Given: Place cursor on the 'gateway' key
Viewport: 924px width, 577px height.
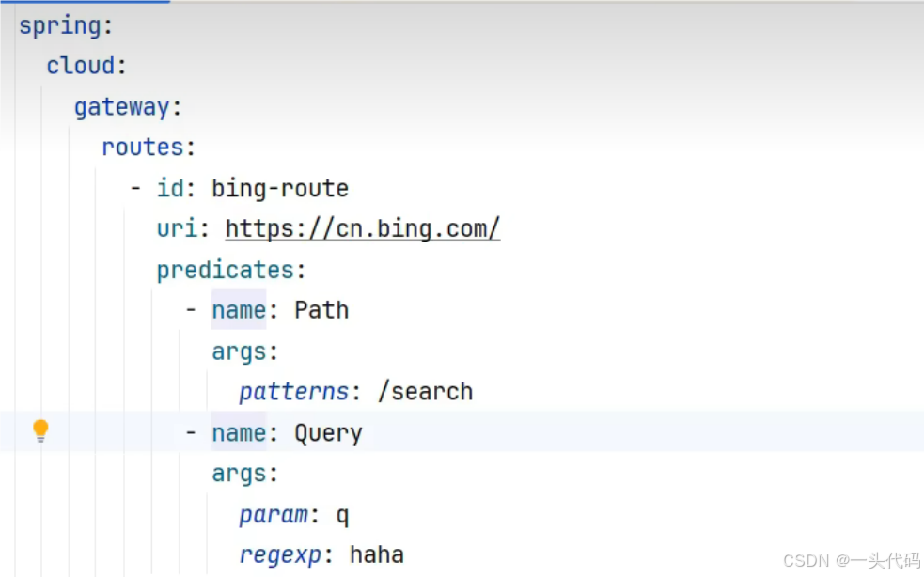Looking at the screenshot, I should [x=122, y=107].
